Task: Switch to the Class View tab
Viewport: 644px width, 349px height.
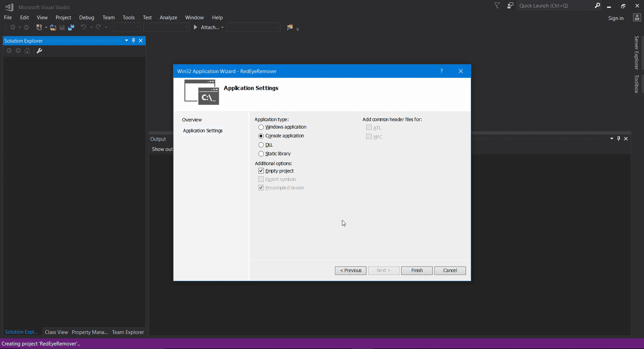Action: (x=56, y=332)
